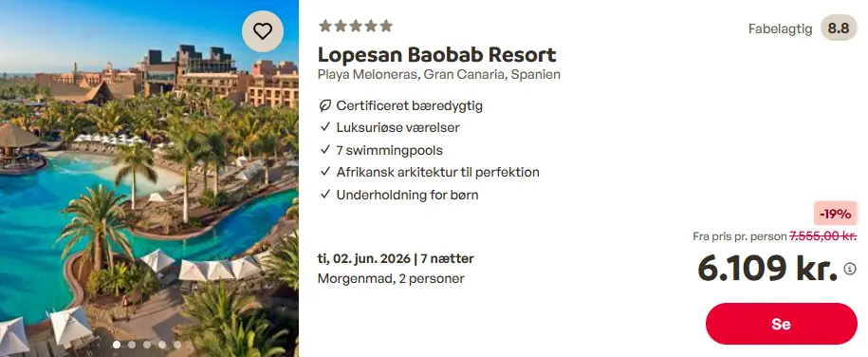Click the price info icon
This screenshot has width=868, height=357.
850,269
